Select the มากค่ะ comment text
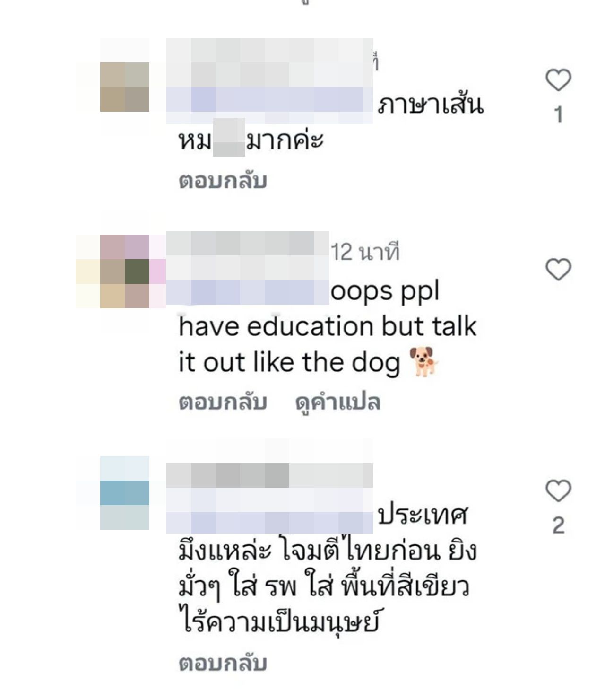This screenshot has height=700, width=605. [285, 140]
